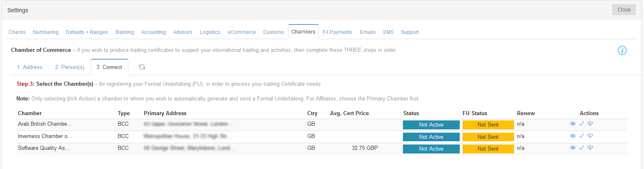The height and width of the screenshot is (169, 644).
Task: Open the FX Payments tab
Action: point(338,32)
